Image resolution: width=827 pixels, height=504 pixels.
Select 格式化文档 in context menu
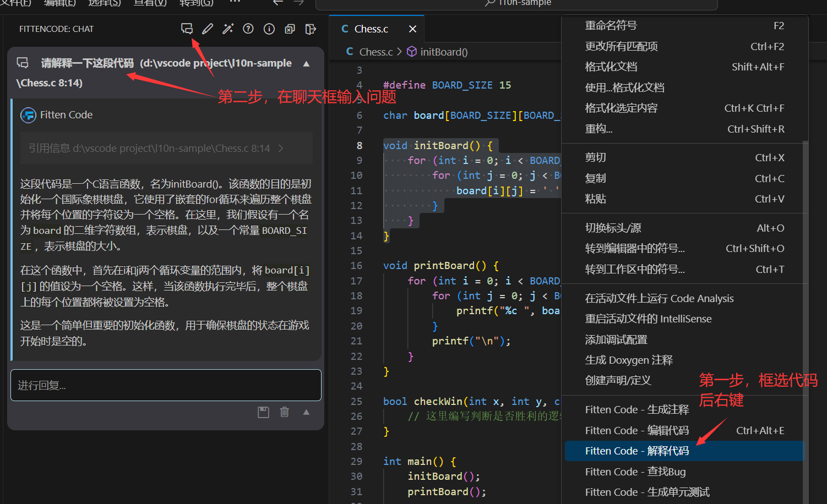pos(684,67)
